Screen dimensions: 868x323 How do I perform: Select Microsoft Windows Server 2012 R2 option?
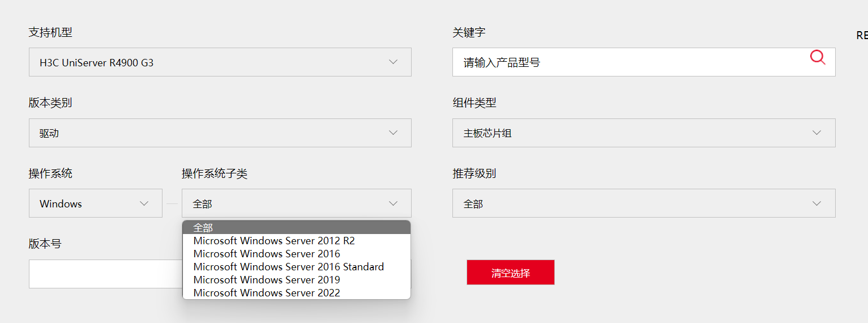tap(274, 241)
